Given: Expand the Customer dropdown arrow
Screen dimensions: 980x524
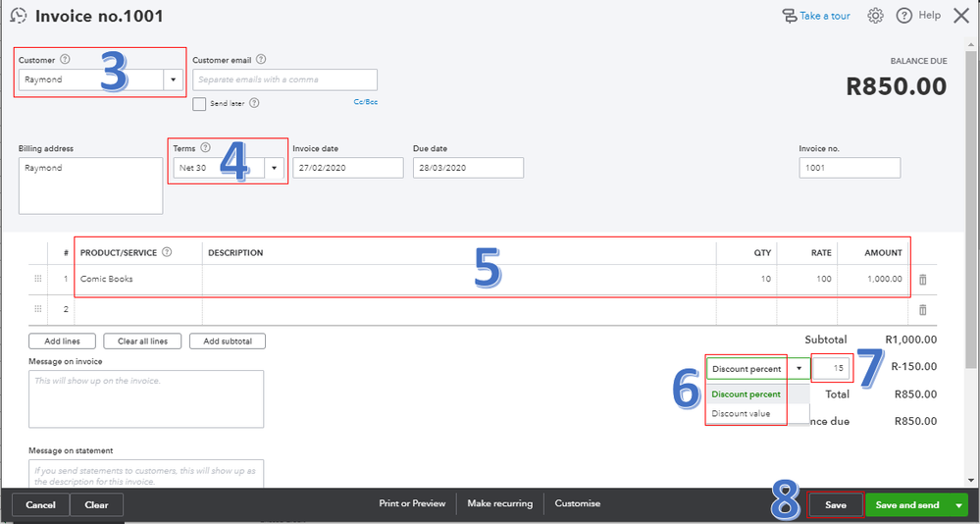Looking at the screenshot, I should tap(173, 80).
